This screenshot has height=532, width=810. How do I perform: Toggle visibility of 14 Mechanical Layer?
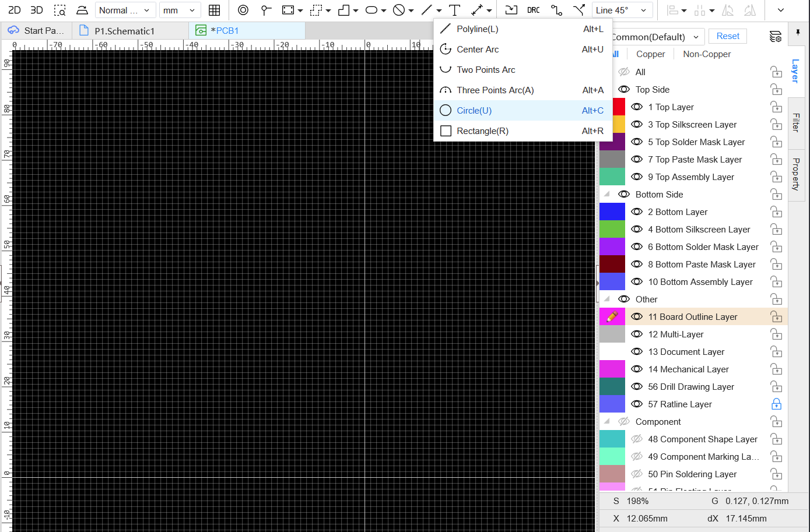click(x=637, y=369)
